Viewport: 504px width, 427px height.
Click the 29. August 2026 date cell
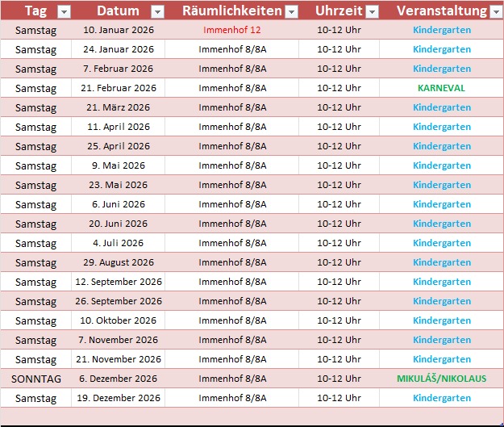pyautogui.click(x=118, y=262)
